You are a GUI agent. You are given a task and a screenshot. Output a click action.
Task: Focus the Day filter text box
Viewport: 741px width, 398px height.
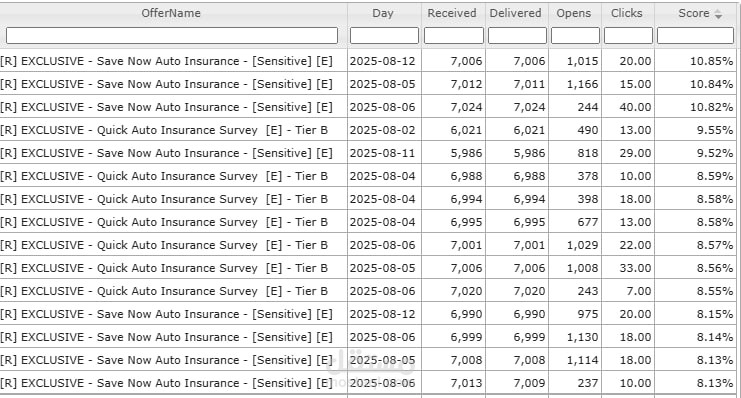pyautogui.click(x=384, y=35)
